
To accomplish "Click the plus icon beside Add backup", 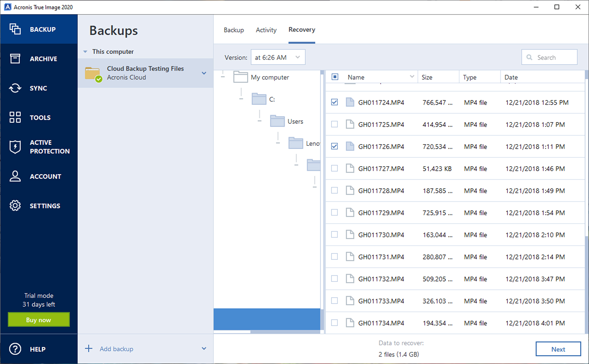I will click(x=89, y=349).
